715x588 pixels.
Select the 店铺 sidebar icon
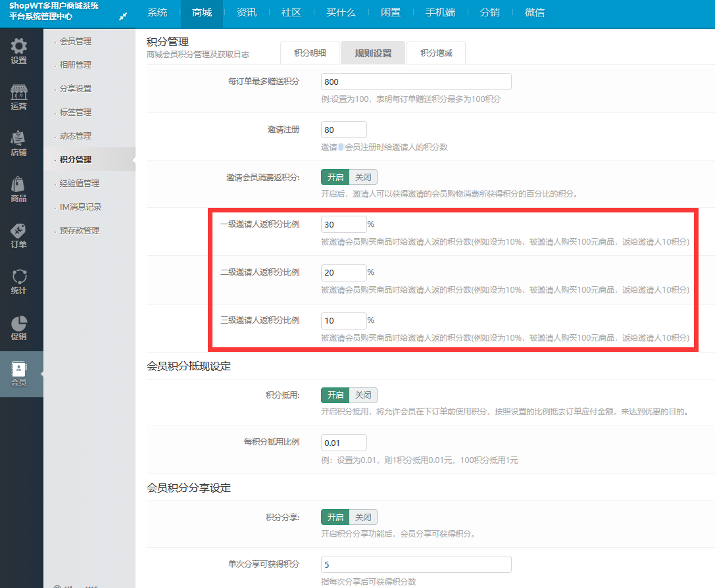pos(19,139)
